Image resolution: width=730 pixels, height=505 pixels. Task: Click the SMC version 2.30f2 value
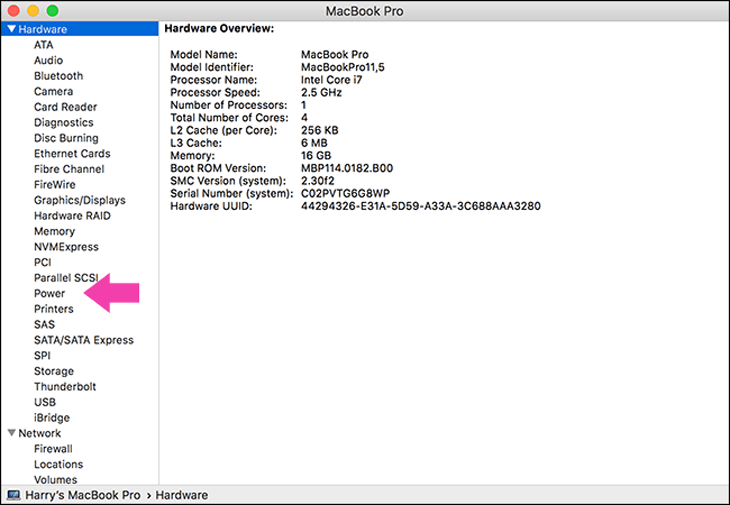pos(318,181)
